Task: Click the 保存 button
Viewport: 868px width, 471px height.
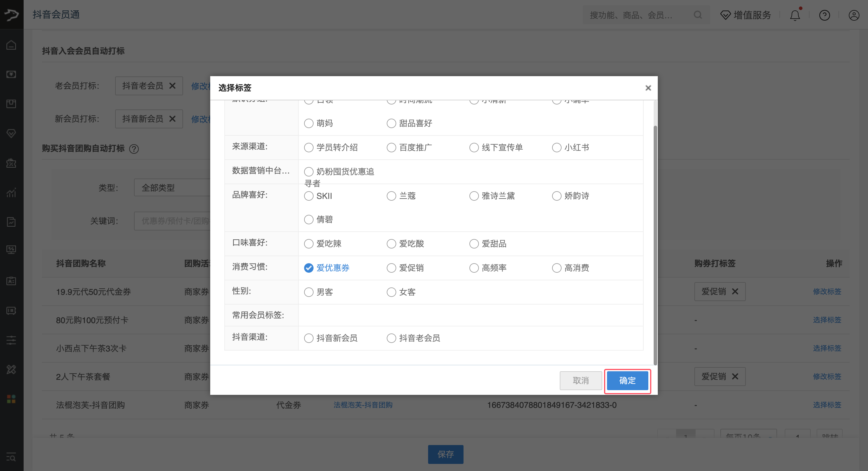Action: (446, 454)
